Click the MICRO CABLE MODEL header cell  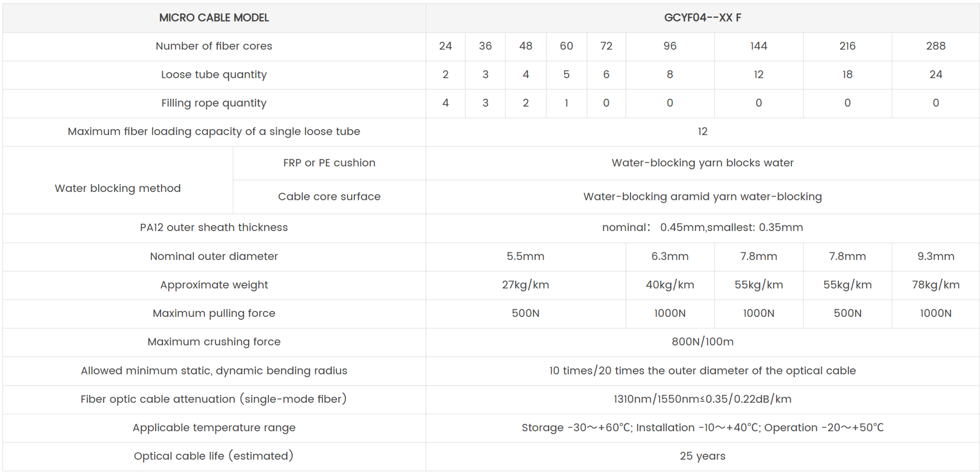214,18
